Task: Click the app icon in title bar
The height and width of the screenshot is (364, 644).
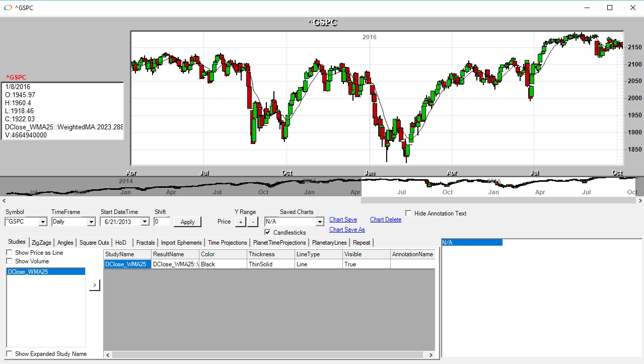Action: click(x=8, y=8)
